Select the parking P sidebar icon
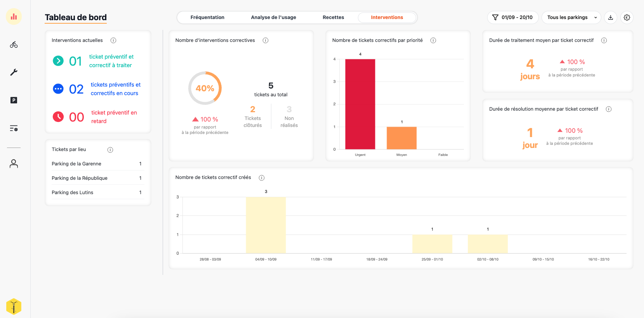644x318 pixels. (x=14, y=100)
